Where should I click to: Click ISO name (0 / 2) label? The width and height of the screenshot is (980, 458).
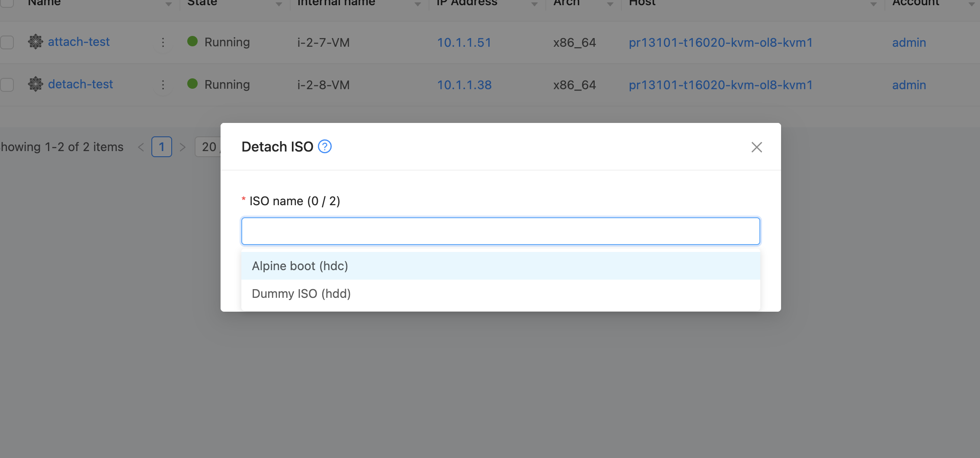[x=295, y=201]
